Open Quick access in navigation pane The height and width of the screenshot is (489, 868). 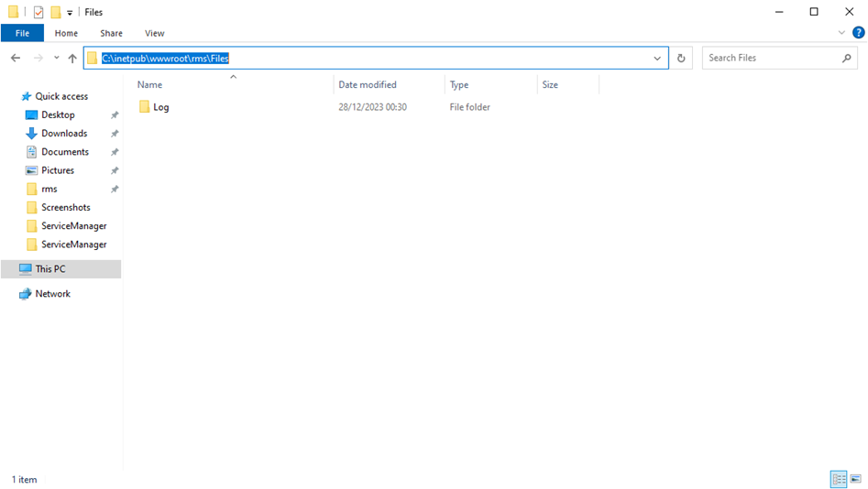(x=61, y=96)
